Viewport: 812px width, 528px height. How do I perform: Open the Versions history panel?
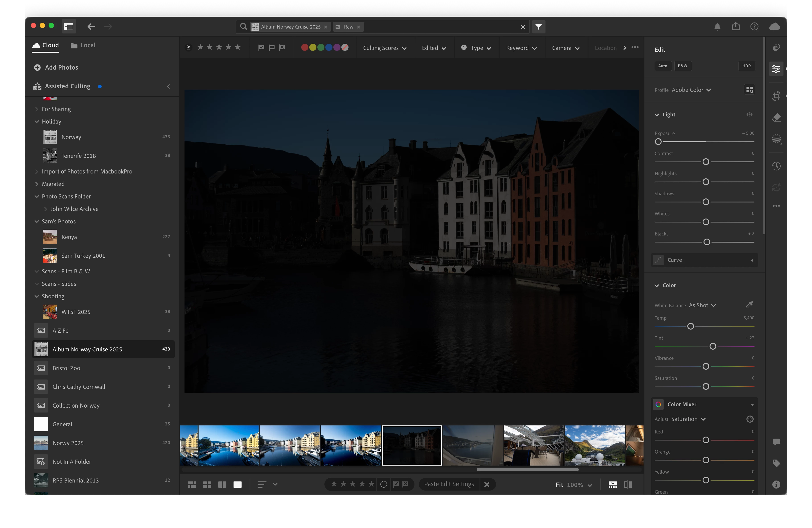coord(776,166)
